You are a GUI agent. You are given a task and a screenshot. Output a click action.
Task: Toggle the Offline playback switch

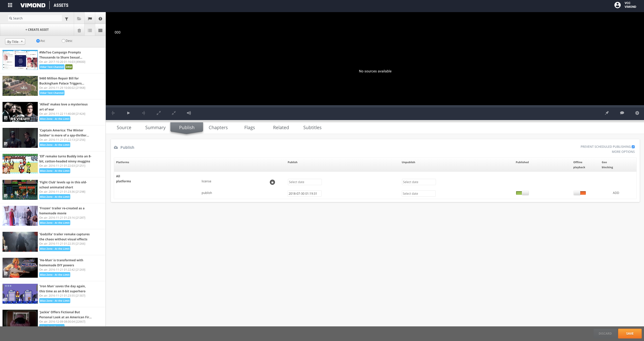(x=580, y=193)
